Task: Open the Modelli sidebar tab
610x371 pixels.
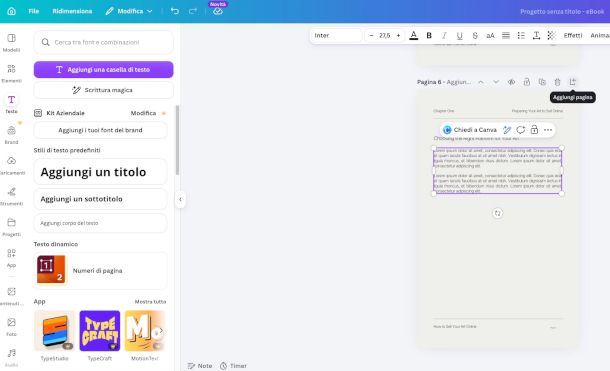Action: [11, 42]
